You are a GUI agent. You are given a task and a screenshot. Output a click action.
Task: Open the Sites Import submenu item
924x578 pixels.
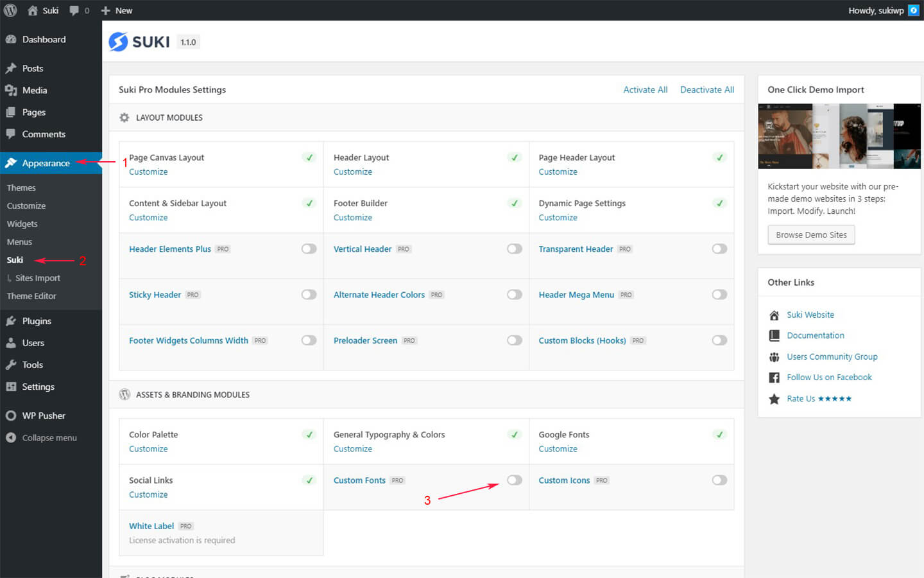click(37, 277)
